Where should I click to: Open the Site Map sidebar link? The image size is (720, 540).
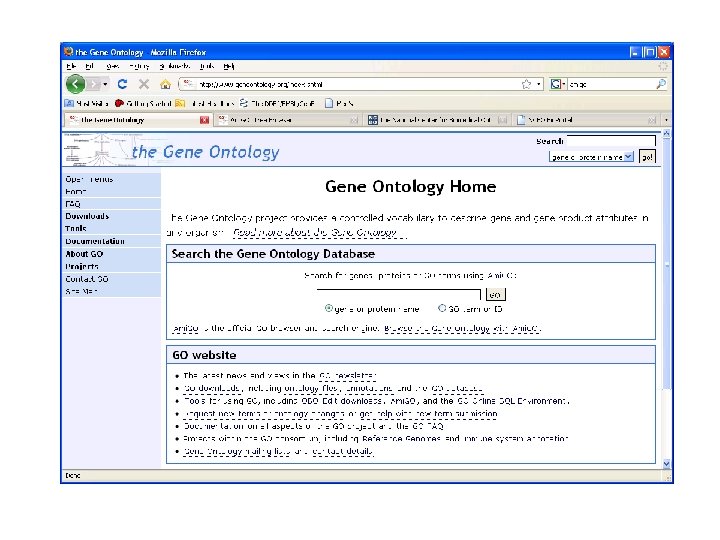pos(81,291)
